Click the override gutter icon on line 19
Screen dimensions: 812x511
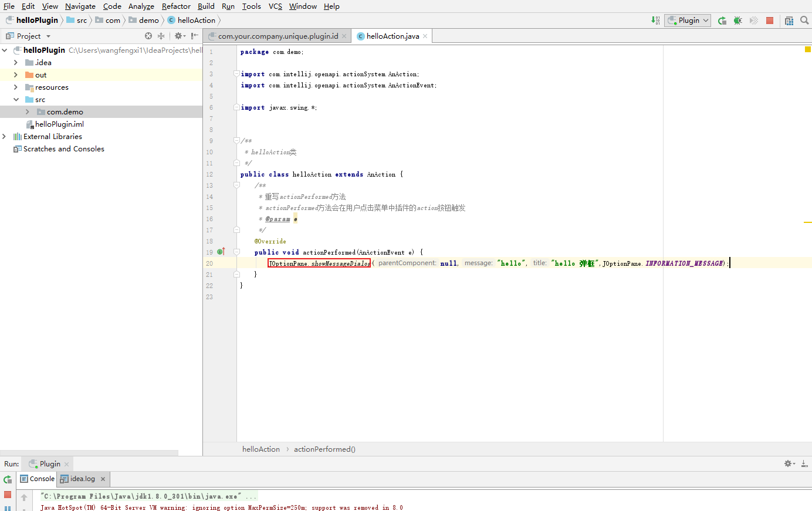click(x=221, y=252)
